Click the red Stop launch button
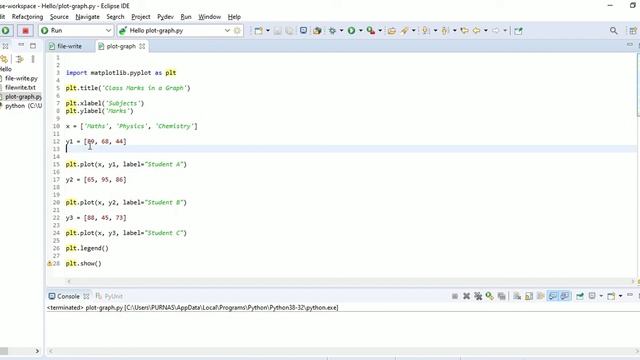 (25, 31)
